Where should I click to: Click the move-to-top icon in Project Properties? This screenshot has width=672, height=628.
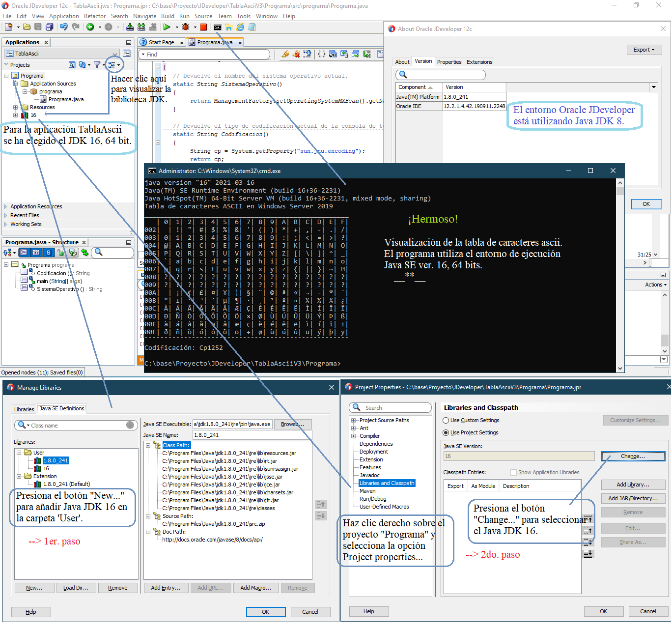pyautogui.click(x=588, y=519)
